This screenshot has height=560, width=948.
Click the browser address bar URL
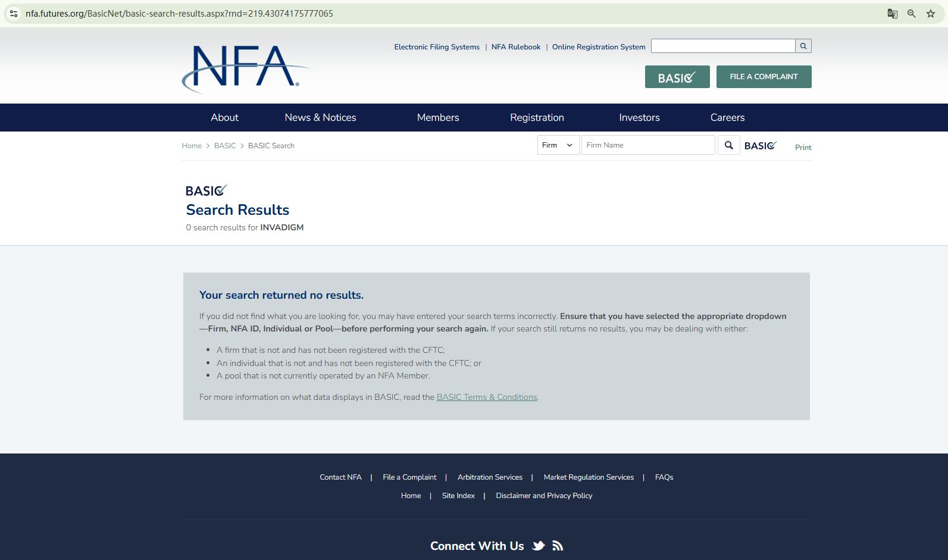[x=179, y=14]
